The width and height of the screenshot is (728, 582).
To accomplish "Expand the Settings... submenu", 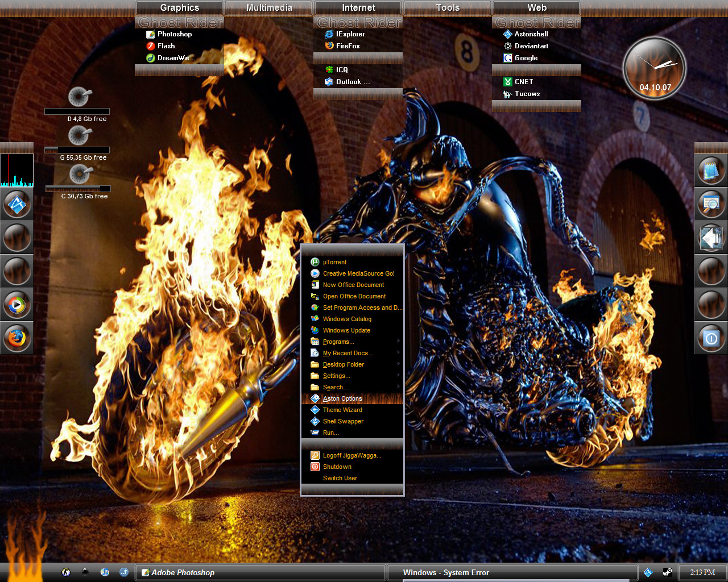I will tap(398, 376).
